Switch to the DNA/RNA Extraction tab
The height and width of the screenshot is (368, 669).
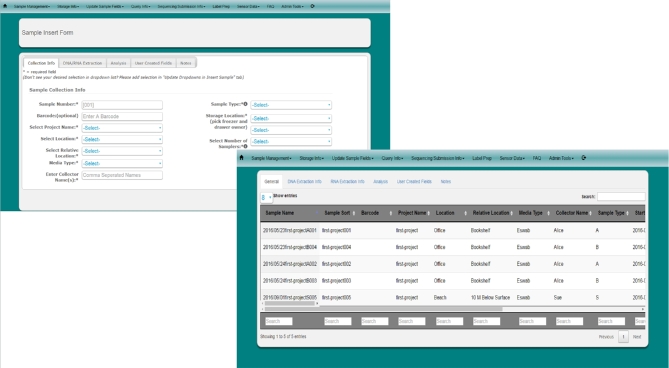(82, 63)
